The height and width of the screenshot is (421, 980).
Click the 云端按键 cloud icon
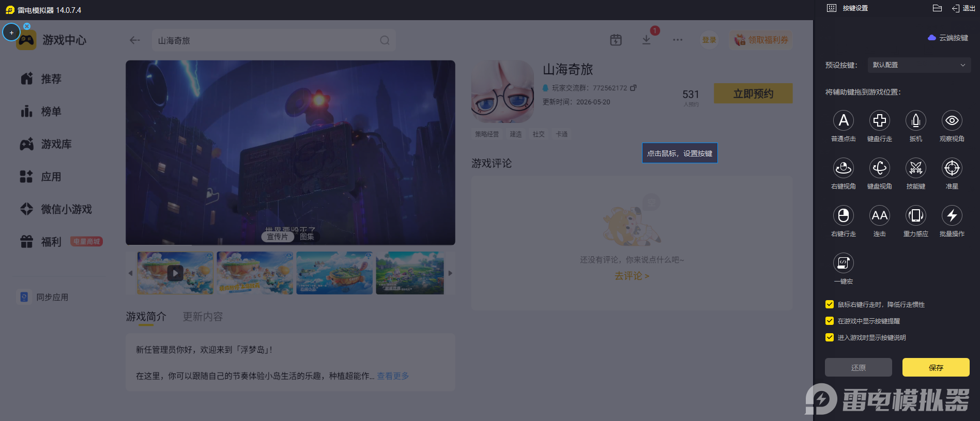[x=932, y=38]
